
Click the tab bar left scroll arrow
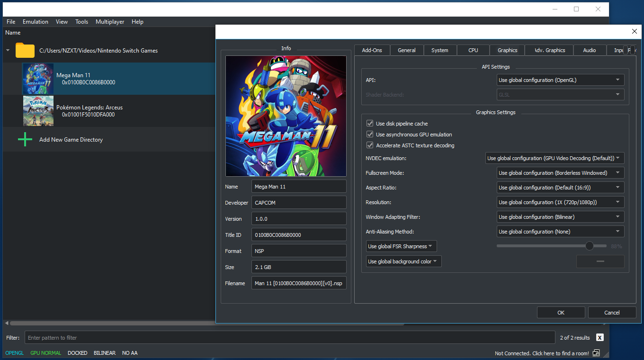pyautogui.click(x=626, y=50)
